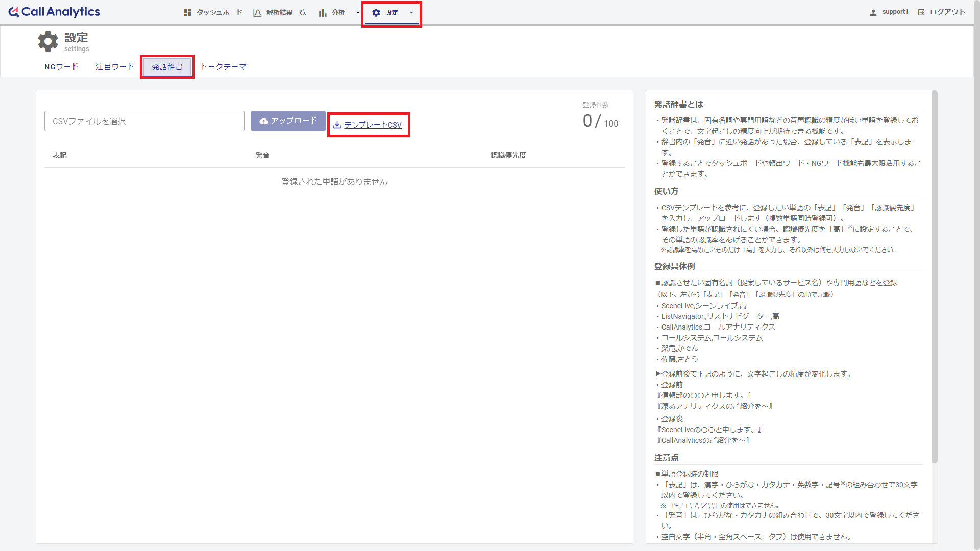Click the 発話辞書とは heading
Screen dimensions: 980x551
[x=679, y=104]
